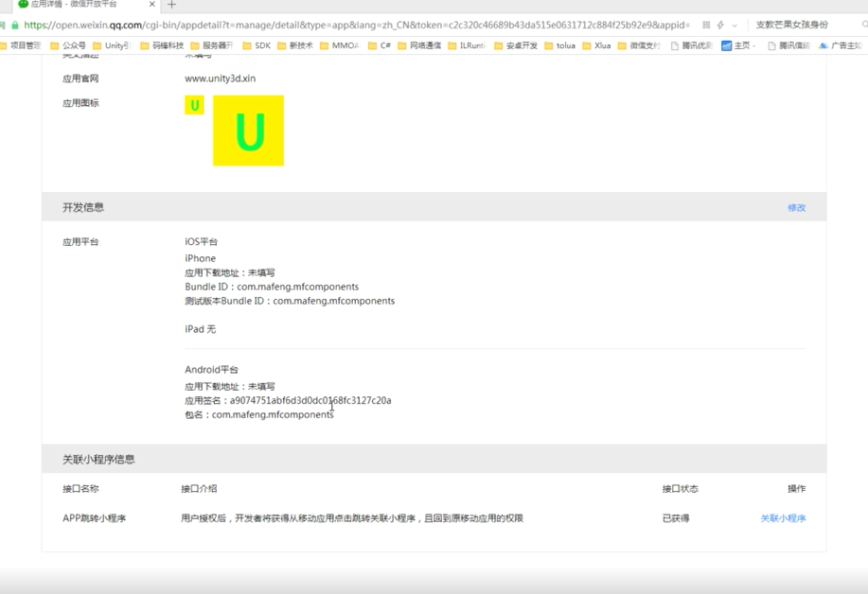Expand the dropdown chevron next to the lightning icon

(x=735, y=26)
